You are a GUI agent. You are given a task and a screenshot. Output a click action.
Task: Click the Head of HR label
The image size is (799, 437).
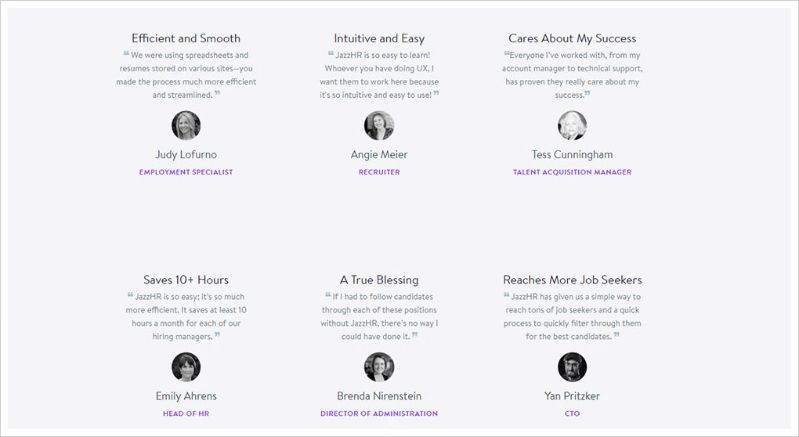click(x=186, y=414)
